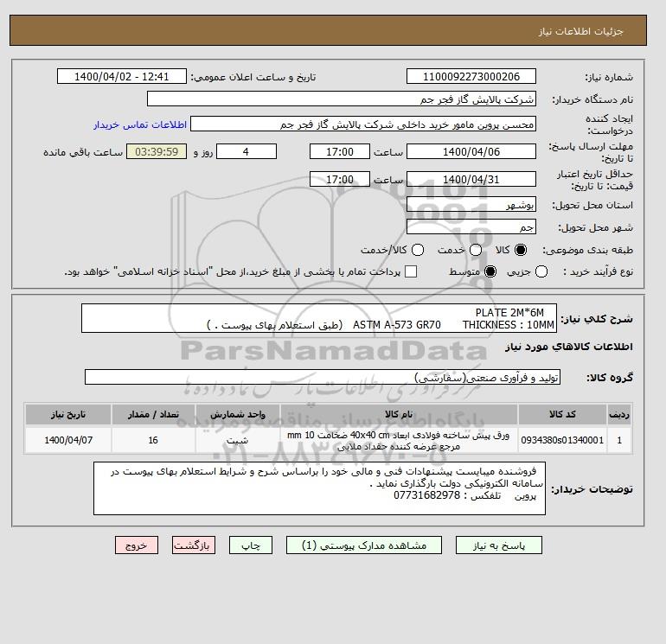The width and height of the screenshot is (666, 644).
Task: Click the price validity date 1400/04/31
Action: [x=471, y=179]
